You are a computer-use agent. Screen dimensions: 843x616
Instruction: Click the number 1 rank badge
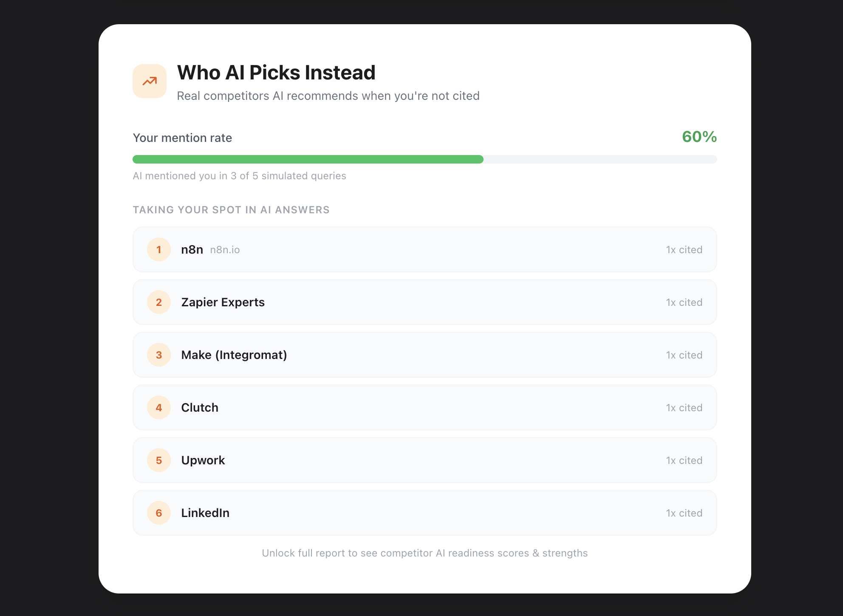[159, 249]
